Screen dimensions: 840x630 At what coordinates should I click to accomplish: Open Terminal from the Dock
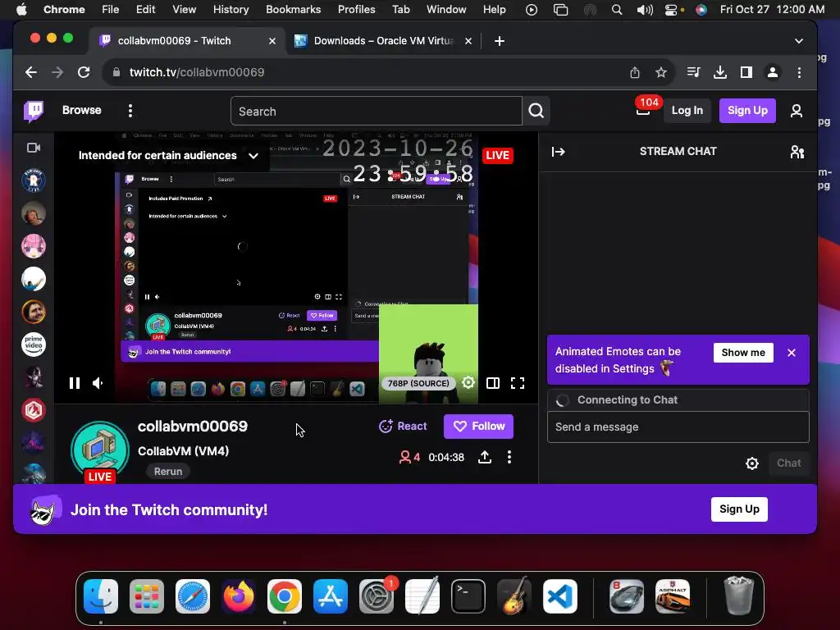468,596
